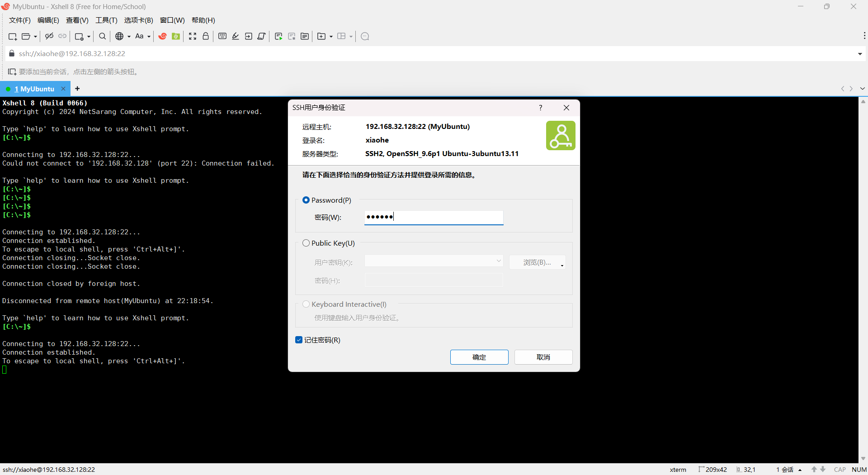The image size is (868, 475).
Task: Expand the new tab icon dropdown arrow
Action: pyautogui.click(x=331, y=37)
